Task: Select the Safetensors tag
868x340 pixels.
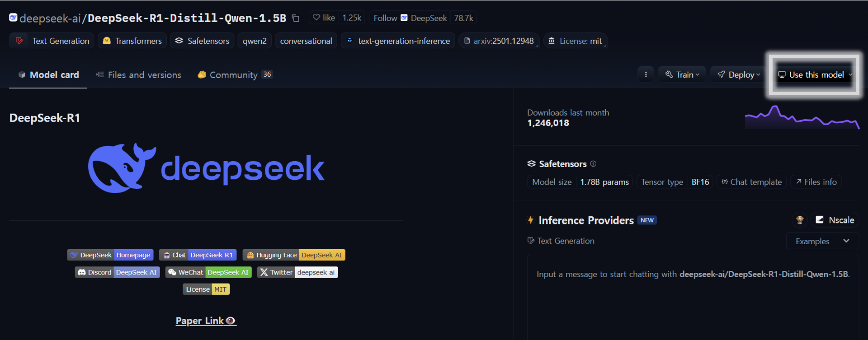Action: (202, 41)
